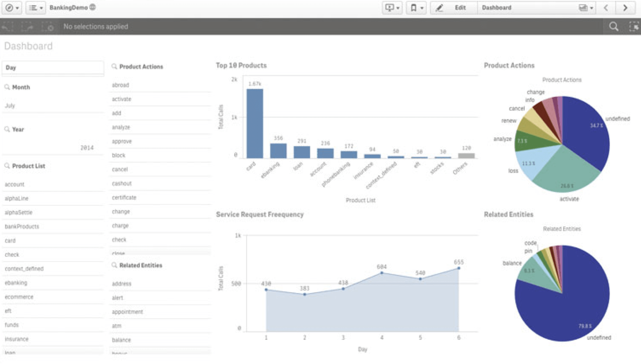Select bankProducts in Product List

pyautogui.click(x=53, y=227)
